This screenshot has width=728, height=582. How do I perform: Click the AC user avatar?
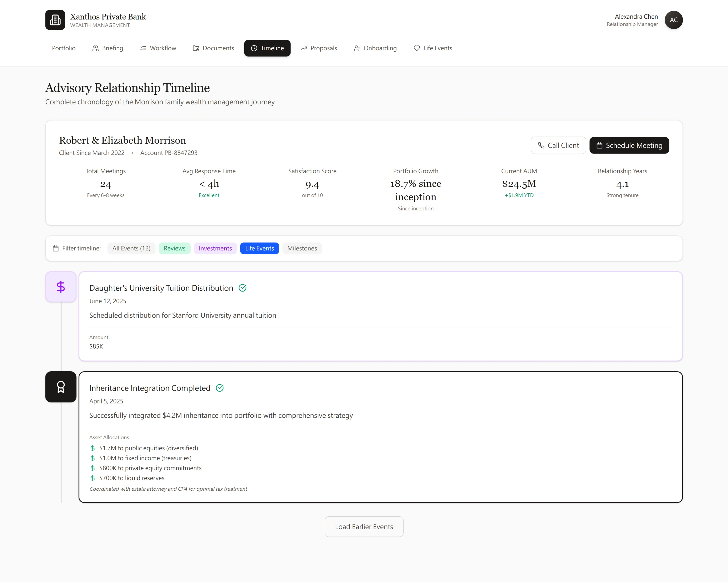click(673, 20)
